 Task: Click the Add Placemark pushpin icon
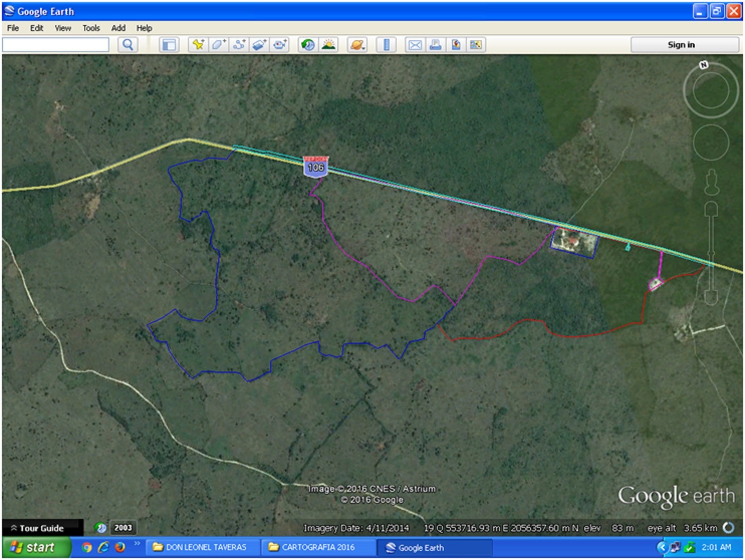pyautogui.click(x=198, y=45)
